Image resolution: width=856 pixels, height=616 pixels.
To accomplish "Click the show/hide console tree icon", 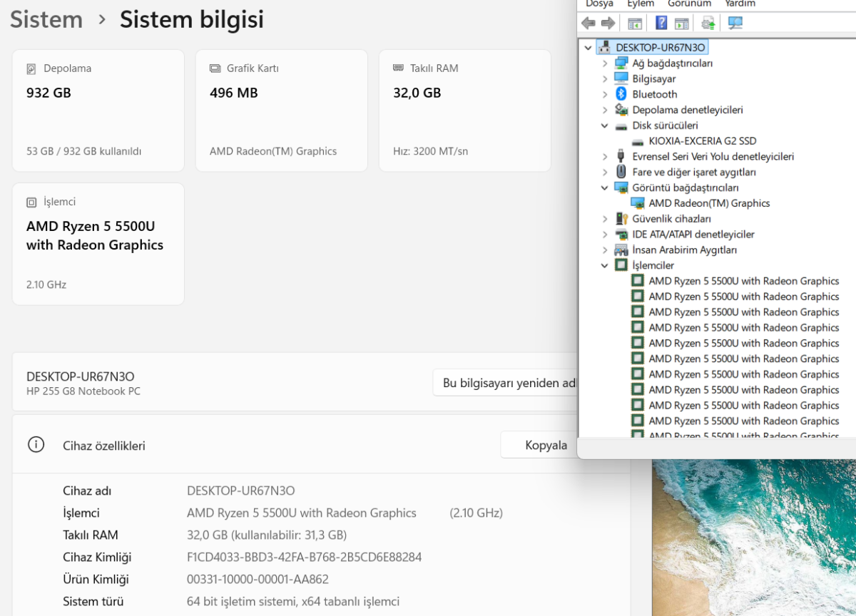I will coord(635,24).
